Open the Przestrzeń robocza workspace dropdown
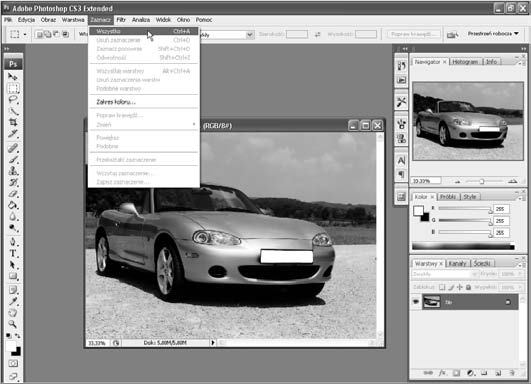This screenshot has height=384, width=531. pos(493,34)
